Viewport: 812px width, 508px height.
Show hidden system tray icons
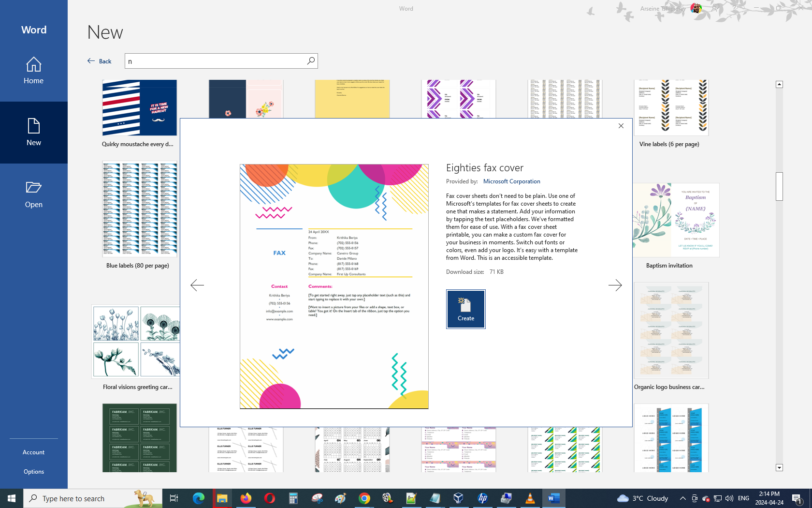pyautogui.click(x=682, y=498)
